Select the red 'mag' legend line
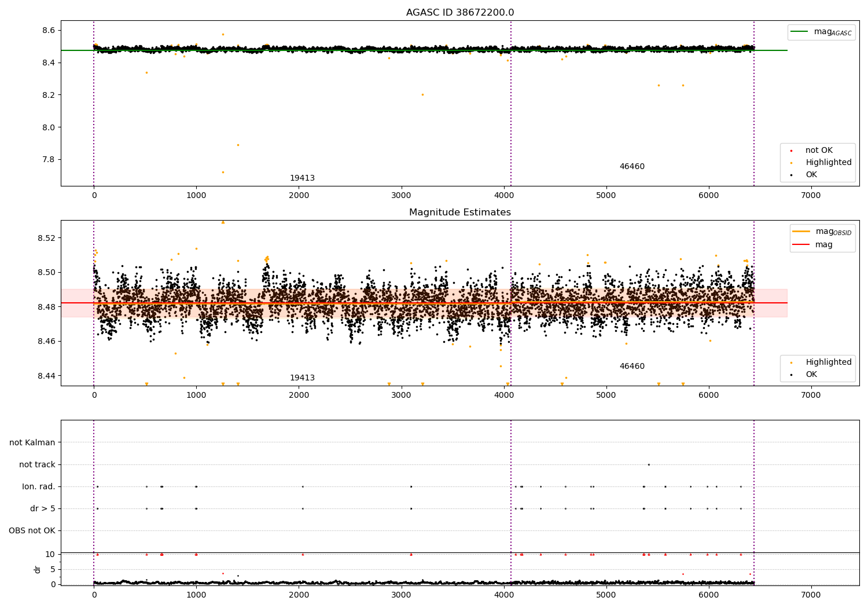The image size is (868, 608). click(x=801, y=245)
